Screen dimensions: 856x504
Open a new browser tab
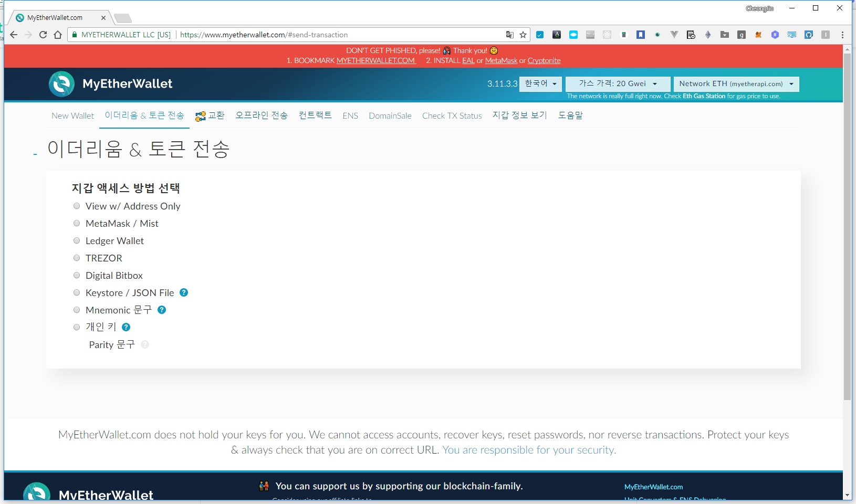coord(123,18)
